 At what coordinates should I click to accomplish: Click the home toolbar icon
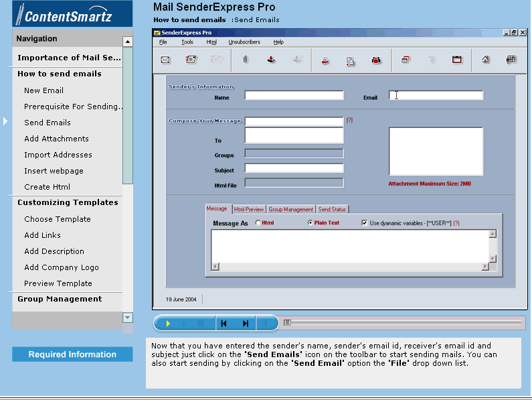point(486,60)
